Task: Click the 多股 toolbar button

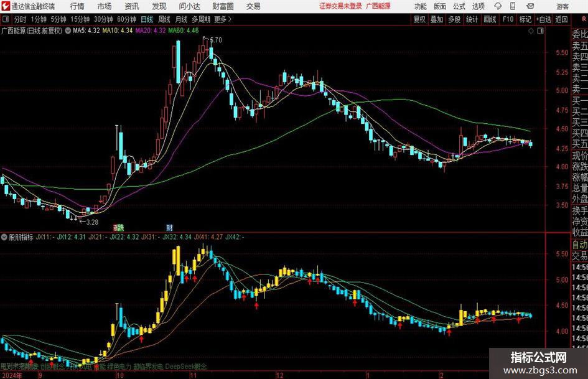Action: [x=454, y=19]
